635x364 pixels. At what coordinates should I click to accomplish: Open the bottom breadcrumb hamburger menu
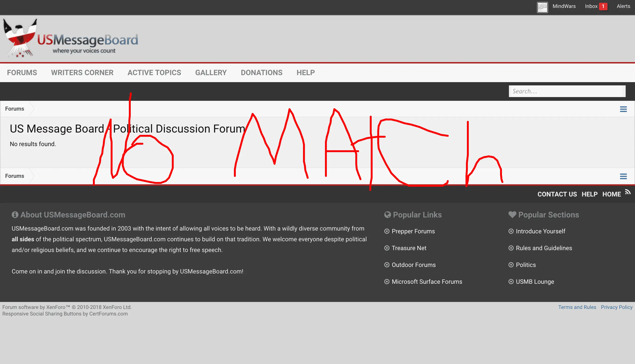click(x=623, y=176)
